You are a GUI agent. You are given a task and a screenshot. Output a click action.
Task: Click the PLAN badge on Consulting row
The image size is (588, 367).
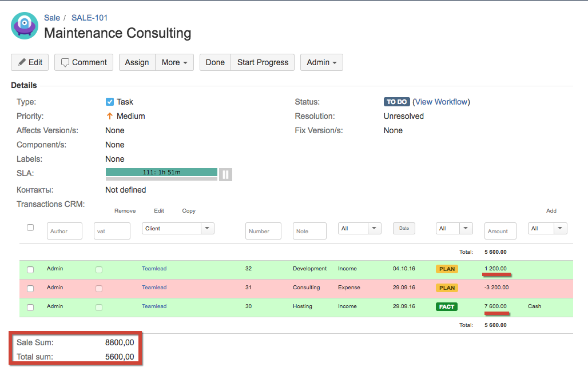coord(447,288)
